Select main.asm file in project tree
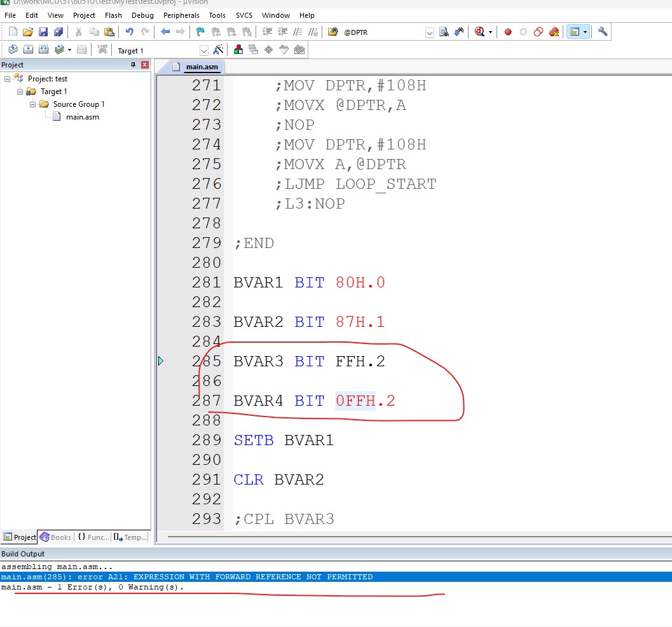The image size is (672, 627). (82, 117)
